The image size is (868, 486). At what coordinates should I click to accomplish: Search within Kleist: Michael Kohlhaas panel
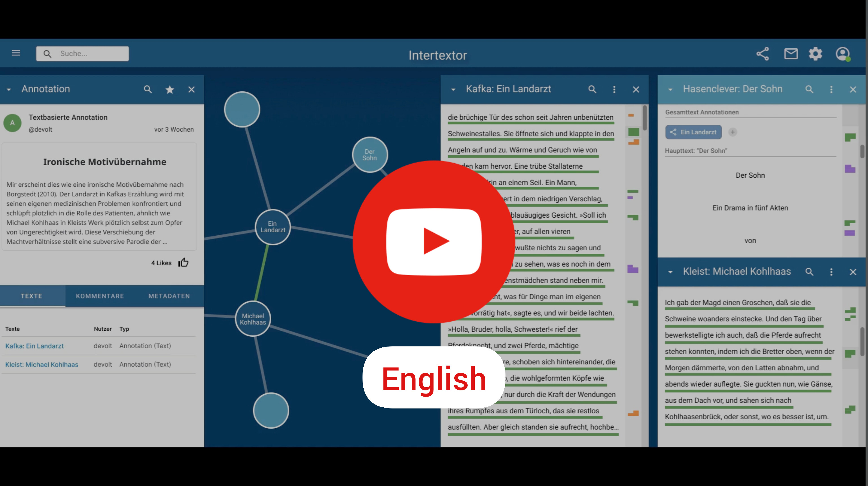pos(809,272)
